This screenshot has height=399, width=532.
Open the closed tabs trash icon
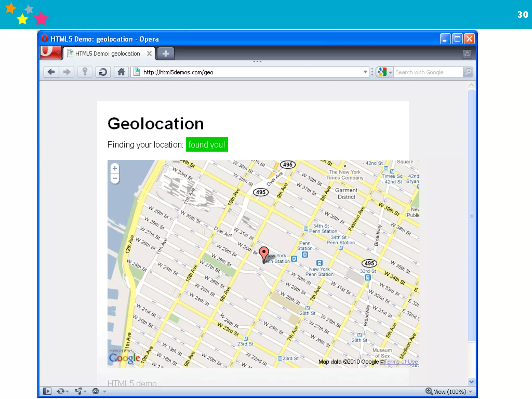(x=467, y=54)
